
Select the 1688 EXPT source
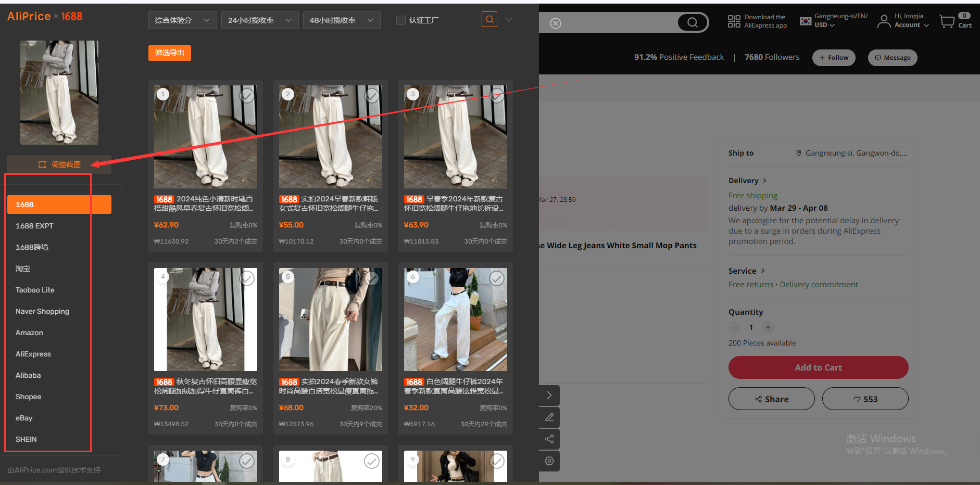pyautogui.click(x=34, y=226)
